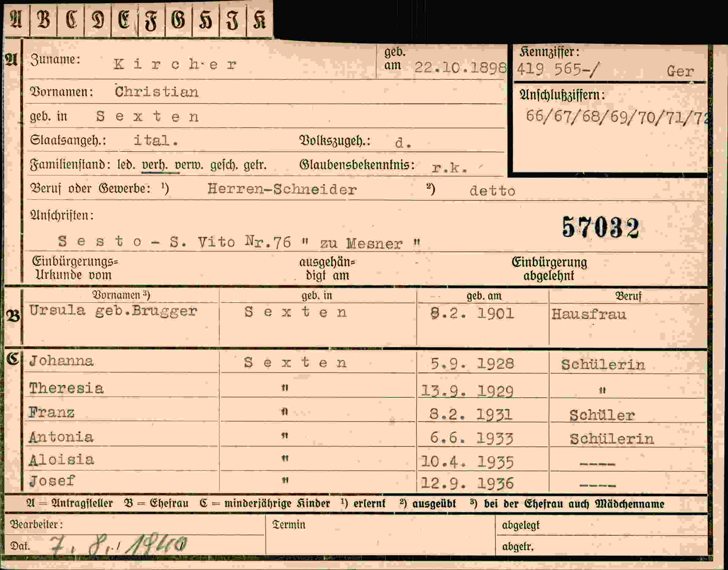The width and height of the screenshot is (728, 570).
Task: Click 'Sexten' in Johanna's row
Action: tap(295, 362)
